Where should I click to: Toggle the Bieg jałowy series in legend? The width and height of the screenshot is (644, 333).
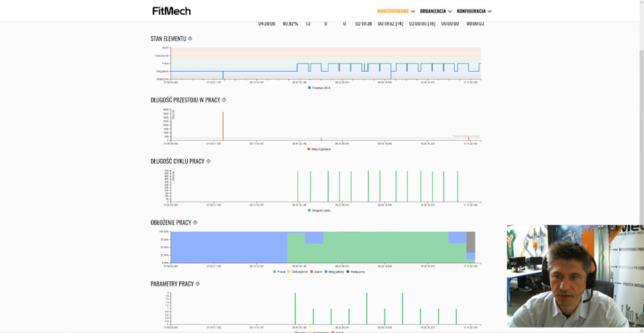(x=333, y=271)
